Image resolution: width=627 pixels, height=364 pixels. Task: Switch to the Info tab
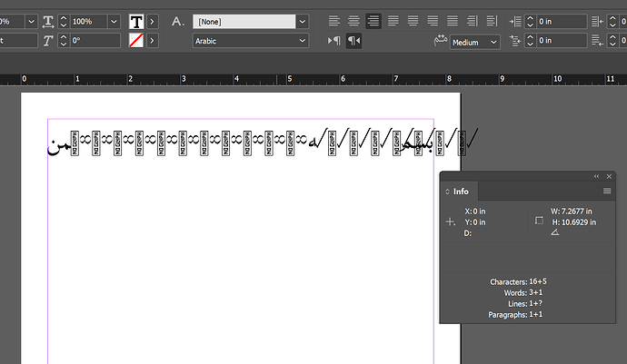[x=461, y=192]
